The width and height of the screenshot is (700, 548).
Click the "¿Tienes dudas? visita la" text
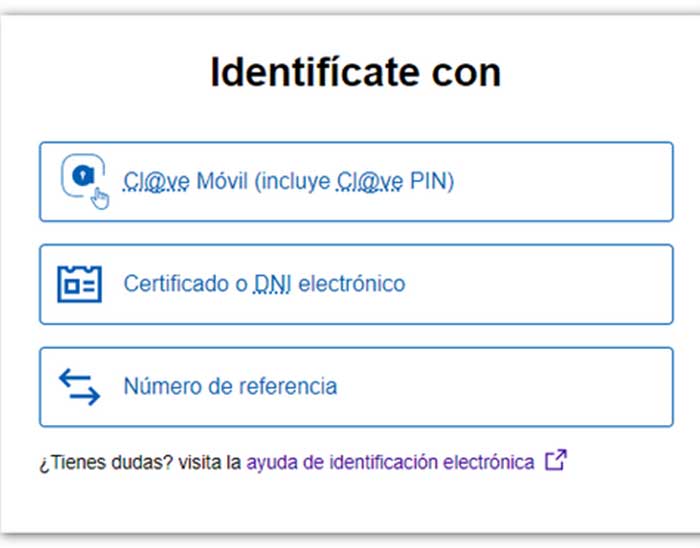pyautogui.click(x=141, y=462)
